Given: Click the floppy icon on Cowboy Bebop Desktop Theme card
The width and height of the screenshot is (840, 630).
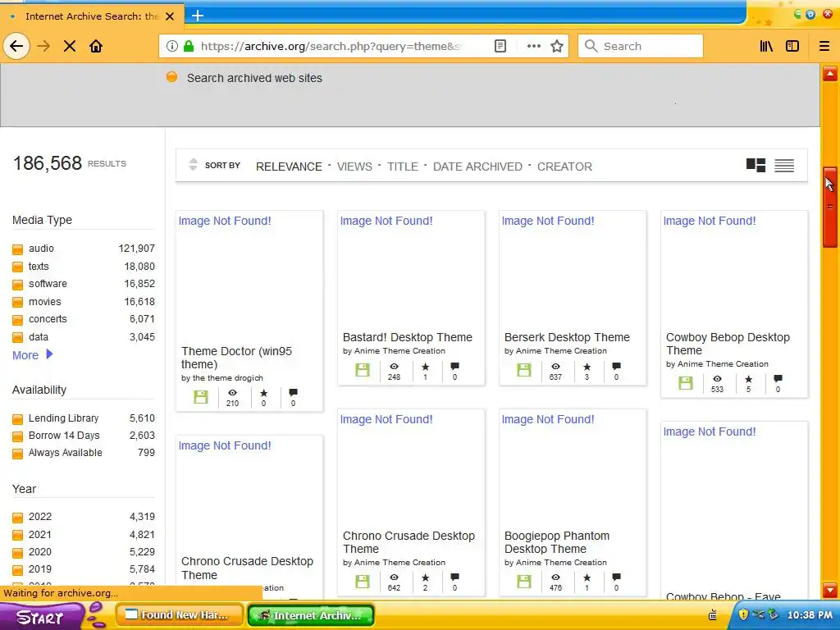Looking at the screenshot, I should 686,382.
